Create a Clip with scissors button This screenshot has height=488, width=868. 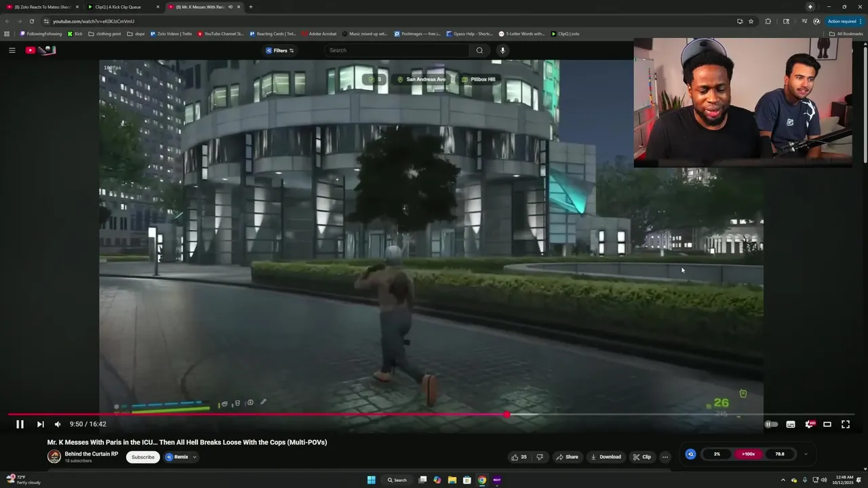[642, 457]
